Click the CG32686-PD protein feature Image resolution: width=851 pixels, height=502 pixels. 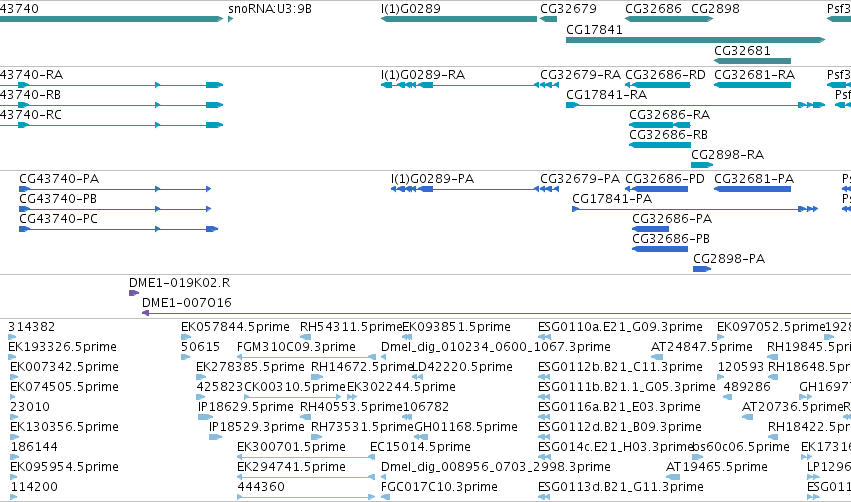pos(657,189)
